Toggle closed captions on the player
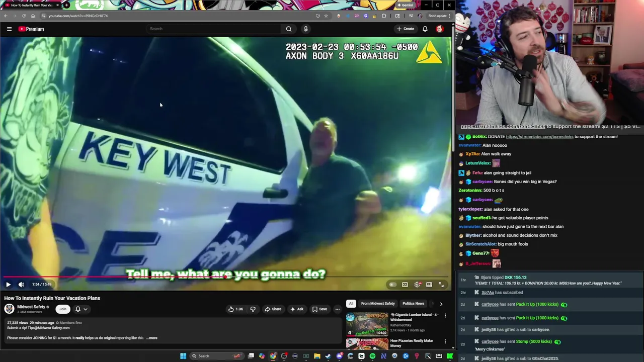This screenshot has height=362, width=644. point(405,285)
